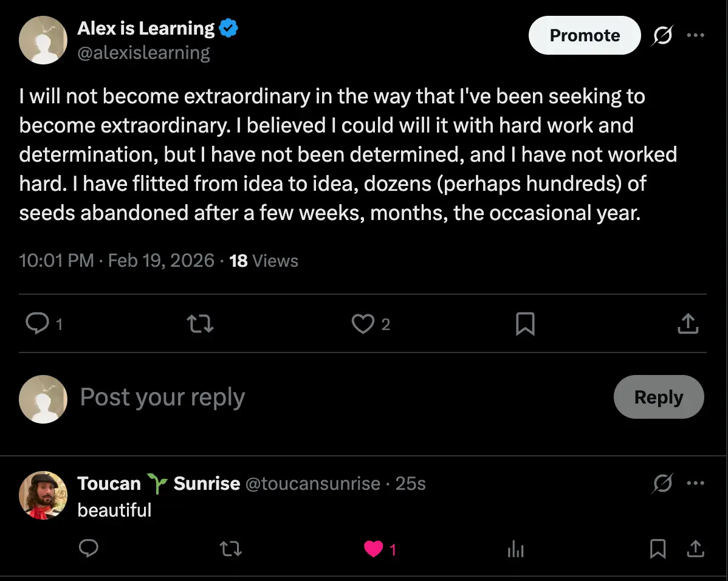Unlike the pink heart on Toucan's reply
The height and width of the screenshot is (581, 728).
click(373, 549)
